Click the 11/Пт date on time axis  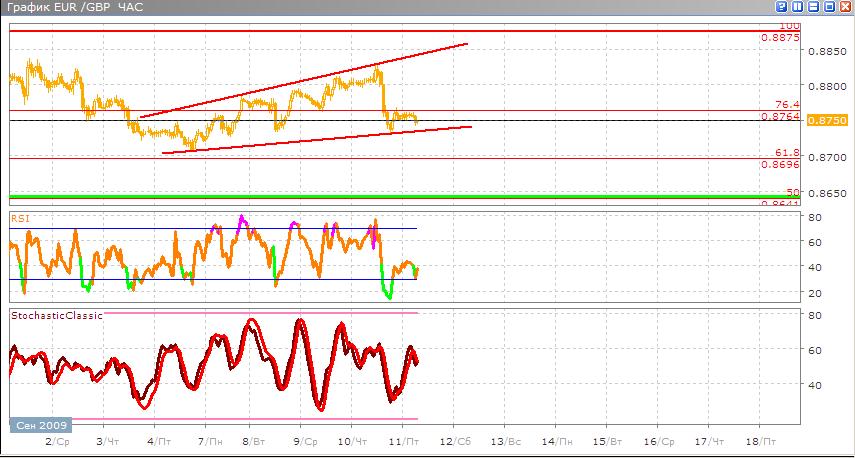click(400, 441)
